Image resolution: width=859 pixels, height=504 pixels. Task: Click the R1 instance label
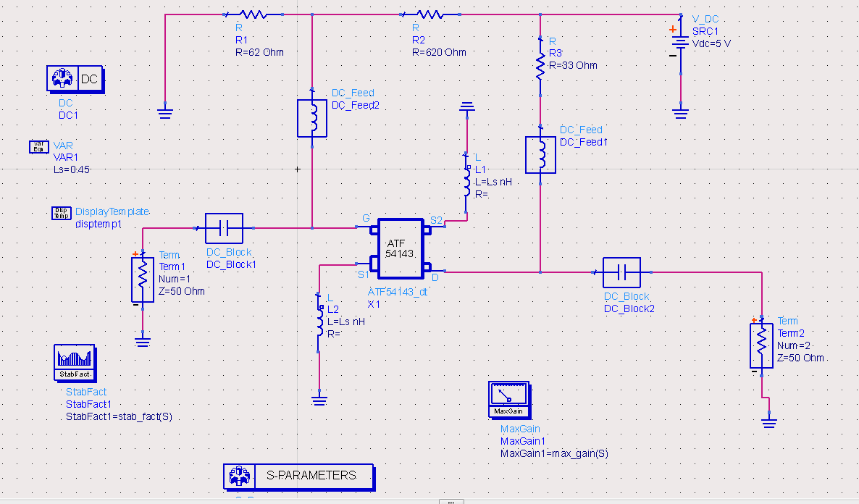click(242, 40)
